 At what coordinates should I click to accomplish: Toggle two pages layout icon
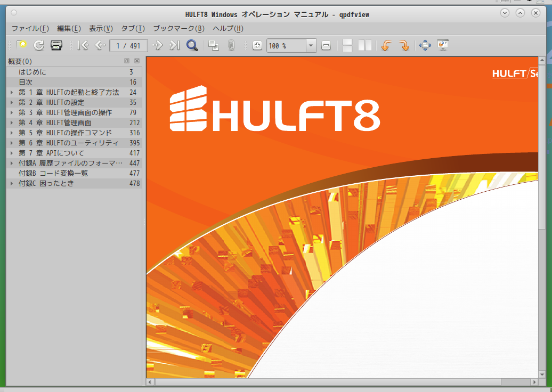364,45
